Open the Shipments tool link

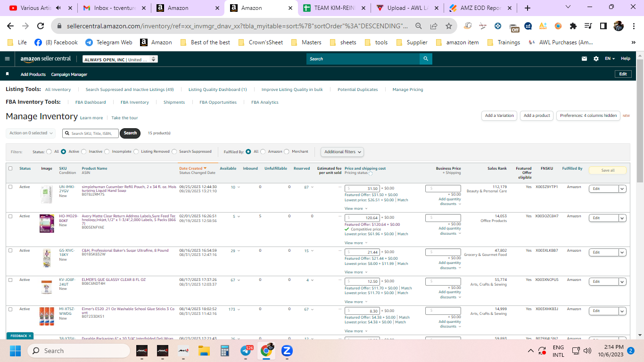click(174, 102)
